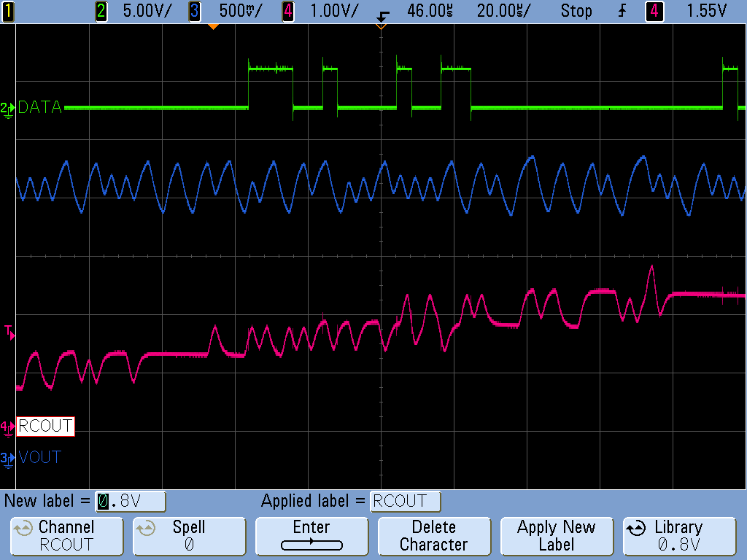Click the VOUT waveform label
Image resolution: width=747 pixels, height=560 pixels.
[40, 458]
